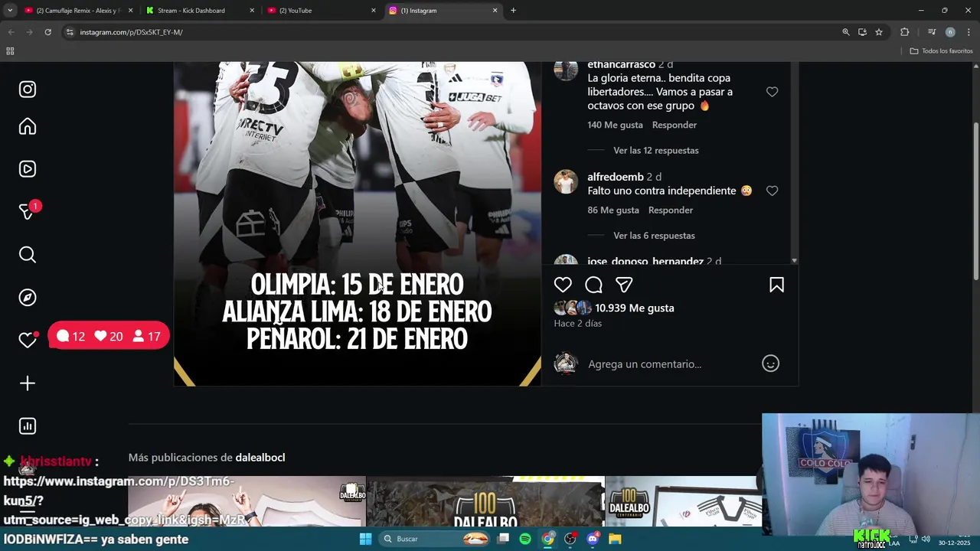
Task: View '10.939 Me gusta' likes list
Action: 634,308
